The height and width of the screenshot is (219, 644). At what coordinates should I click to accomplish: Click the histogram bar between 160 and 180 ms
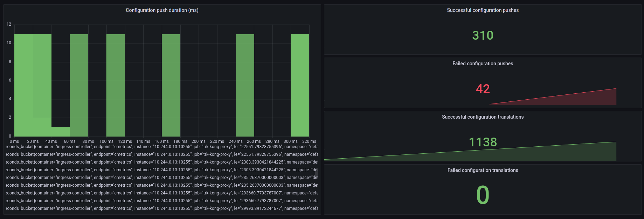coord(171,85)
